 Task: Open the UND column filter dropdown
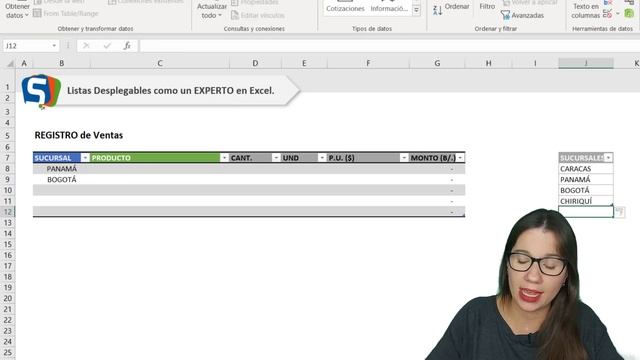pyautogui.click(x=322, y=158)
